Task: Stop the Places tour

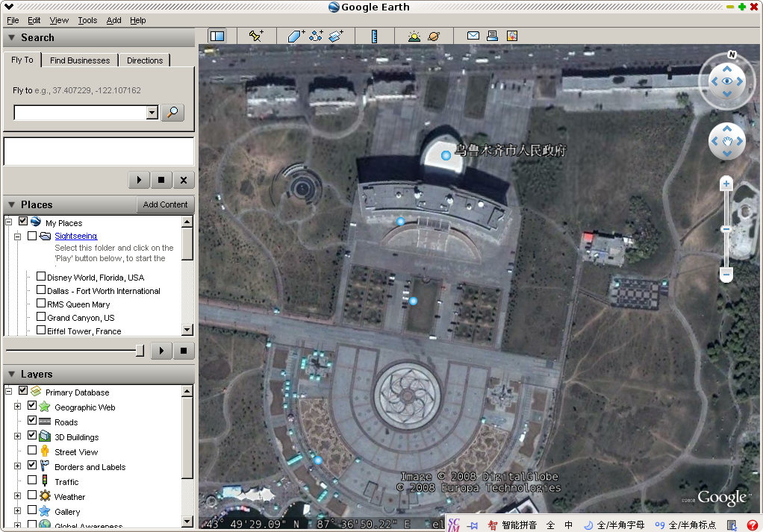Action: (x=184, y=351)
